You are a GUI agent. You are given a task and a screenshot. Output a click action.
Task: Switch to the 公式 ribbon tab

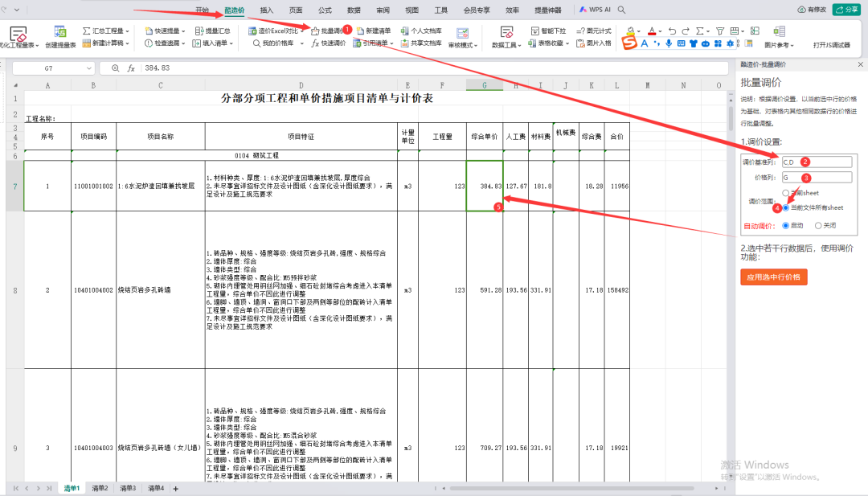pyautogui.click(x=325, y=10)
